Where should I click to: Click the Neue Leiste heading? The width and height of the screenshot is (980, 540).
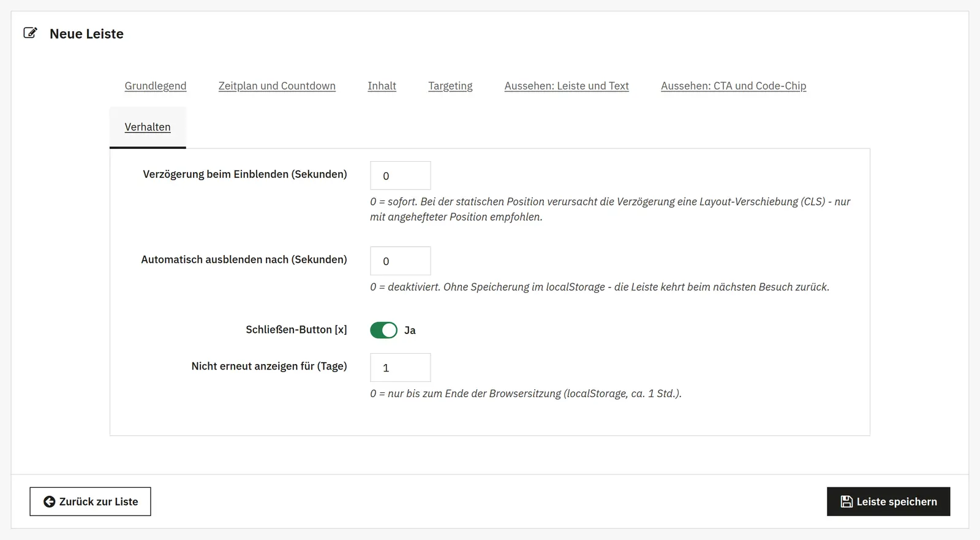(86, 34)
